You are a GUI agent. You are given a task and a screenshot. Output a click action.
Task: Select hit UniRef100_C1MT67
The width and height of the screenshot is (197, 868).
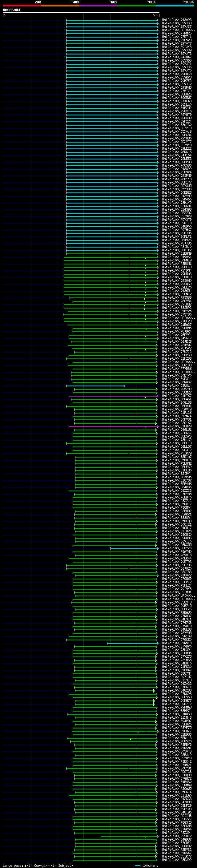(x=177, y=396)
